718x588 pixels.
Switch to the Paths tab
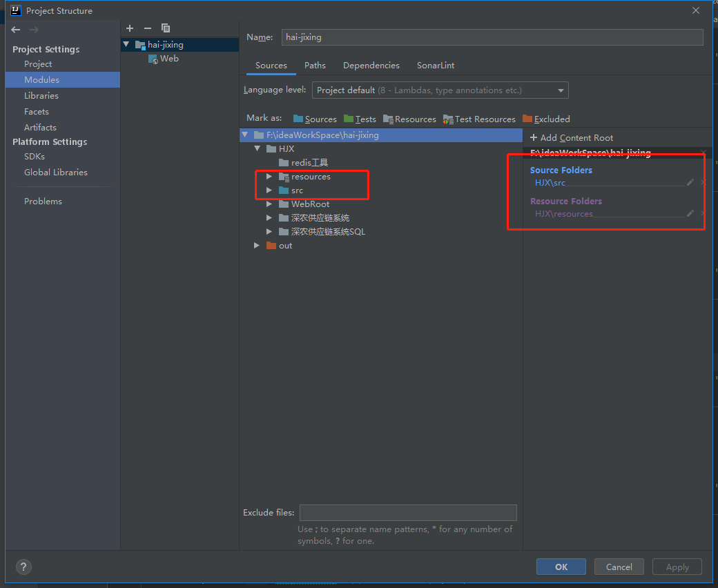pyautogui.click(x=315, y=66)
